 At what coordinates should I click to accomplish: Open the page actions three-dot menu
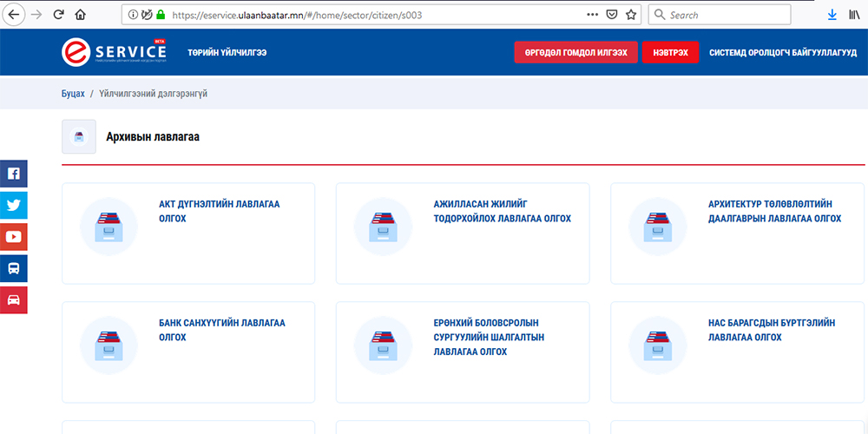[592, 15]
